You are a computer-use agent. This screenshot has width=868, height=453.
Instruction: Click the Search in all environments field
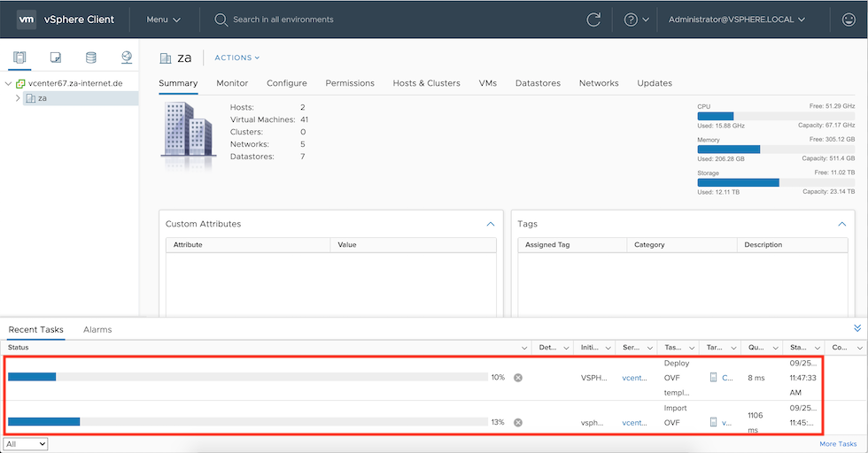pyautogui.click(x=283, y=19)
